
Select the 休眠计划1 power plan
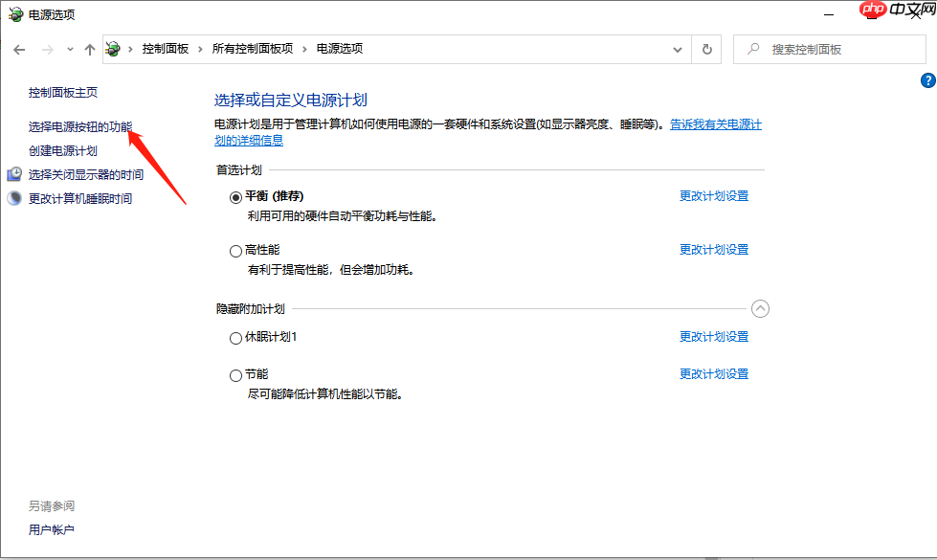pos(235,337)
